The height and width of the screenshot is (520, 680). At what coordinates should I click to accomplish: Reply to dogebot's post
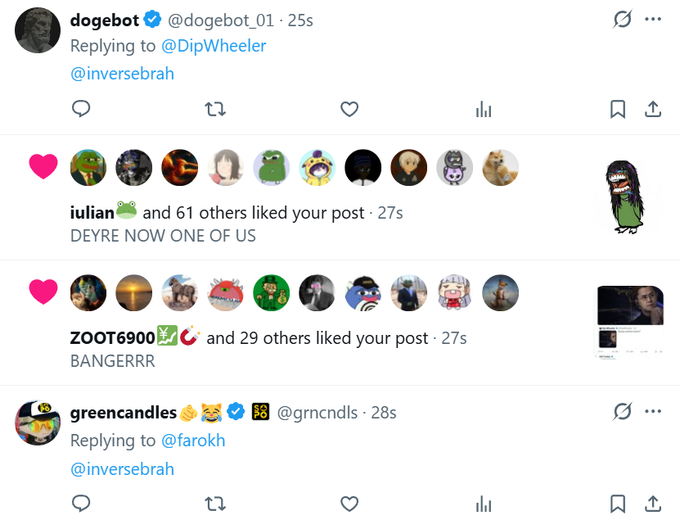82,109
